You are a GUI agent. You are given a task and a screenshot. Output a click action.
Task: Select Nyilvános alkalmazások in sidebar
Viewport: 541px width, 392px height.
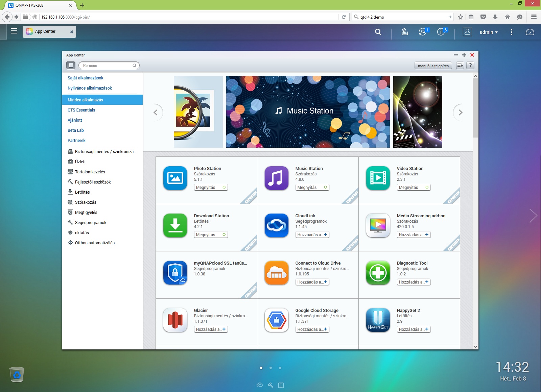point(90,88)
